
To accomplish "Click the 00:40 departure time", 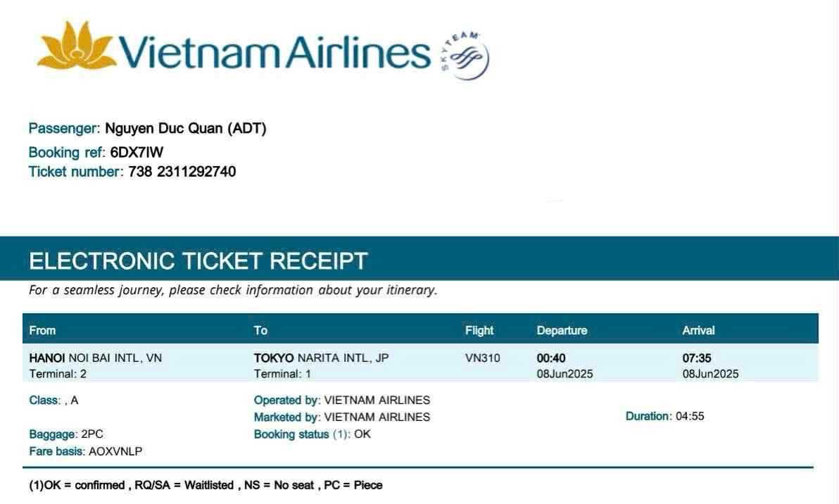I will pos(551,358).
